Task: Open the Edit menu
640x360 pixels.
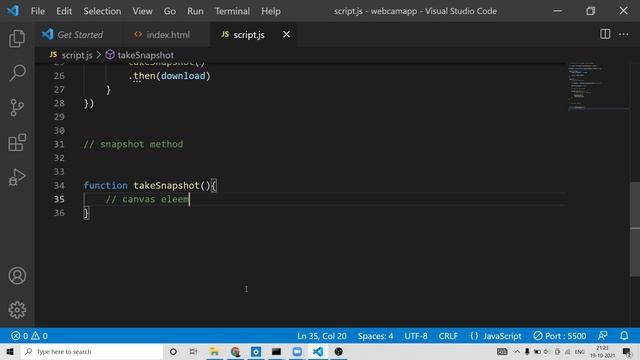Action: 64,11
